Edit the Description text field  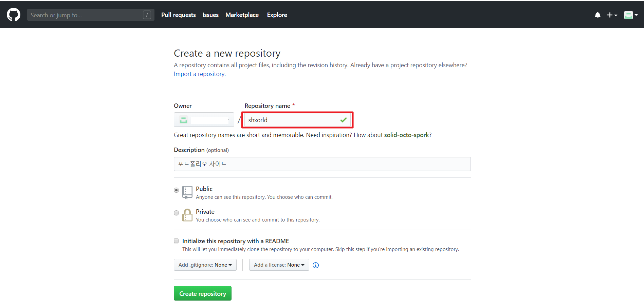coord(322,164)
